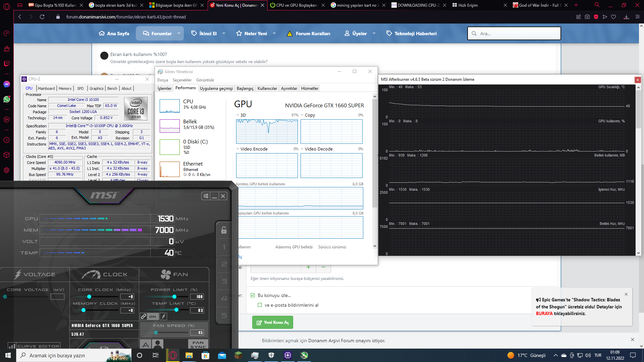The width and height of the screenshot is (644, 362).
Task: Close MSI Afterburner hardware monitor window
Action: click(638, 80)
